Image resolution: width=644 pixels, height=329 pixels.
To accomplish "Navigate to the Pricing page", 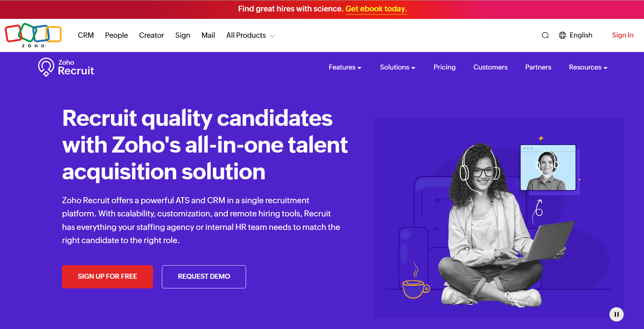I will point(444,67).
